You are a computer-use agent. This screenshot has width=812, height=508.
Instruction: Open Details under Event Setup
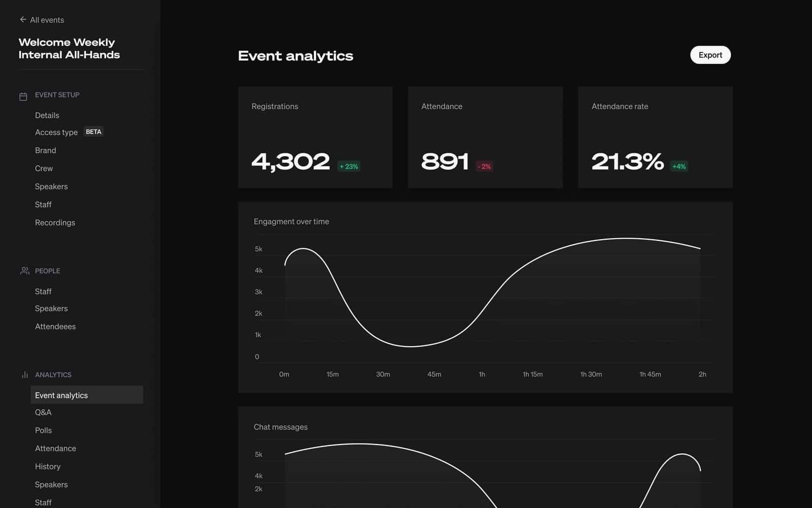coord(47,115)
